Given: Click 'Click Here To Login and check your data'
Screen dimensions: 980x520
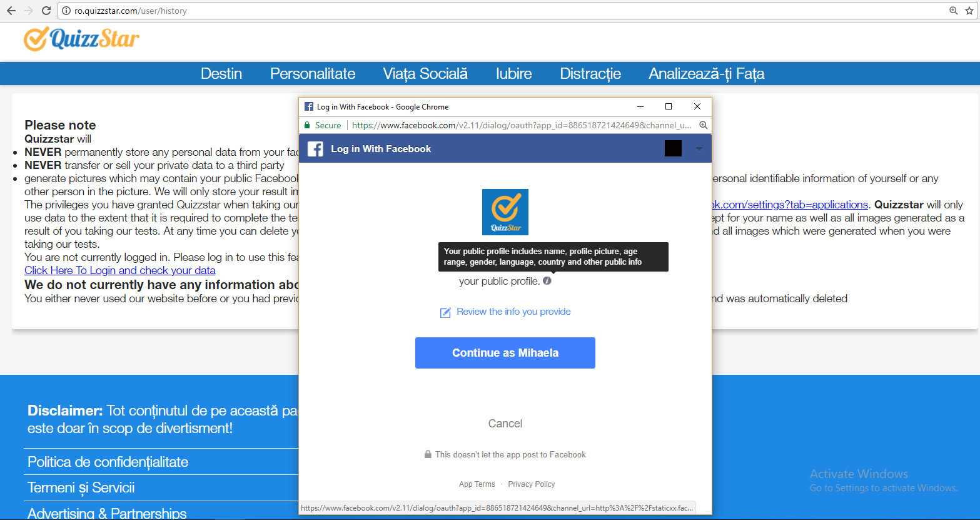Looking at the screenshot, I should point(120,270).
